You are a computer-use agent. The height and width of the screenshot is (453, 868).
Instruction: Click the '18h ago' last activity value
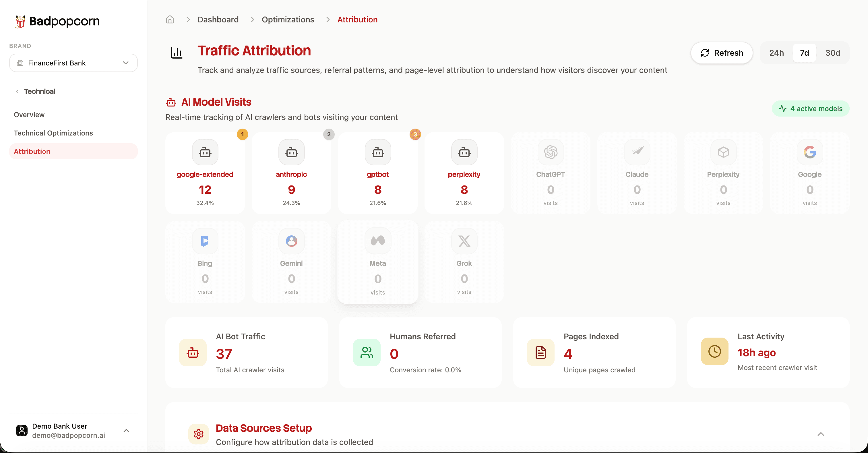click(x=756, y=353)
